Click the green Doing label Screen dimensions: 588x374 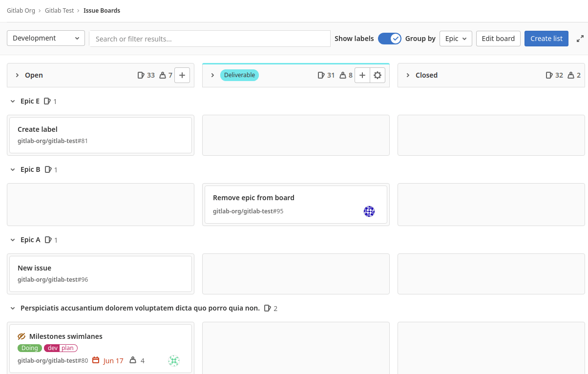coord(30,348)
